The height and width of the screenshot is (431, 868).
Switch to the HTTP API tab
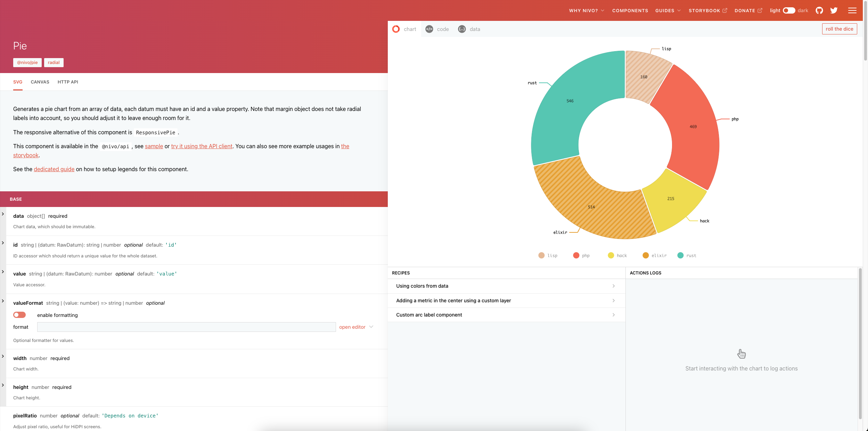click(68, 82)
